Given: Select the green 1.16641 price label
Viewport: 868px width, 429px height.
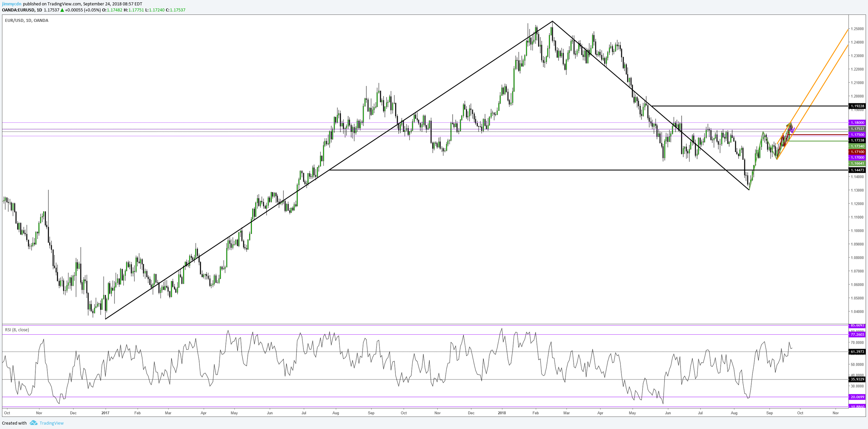Looking at the screenshot, I should (857, 163).
